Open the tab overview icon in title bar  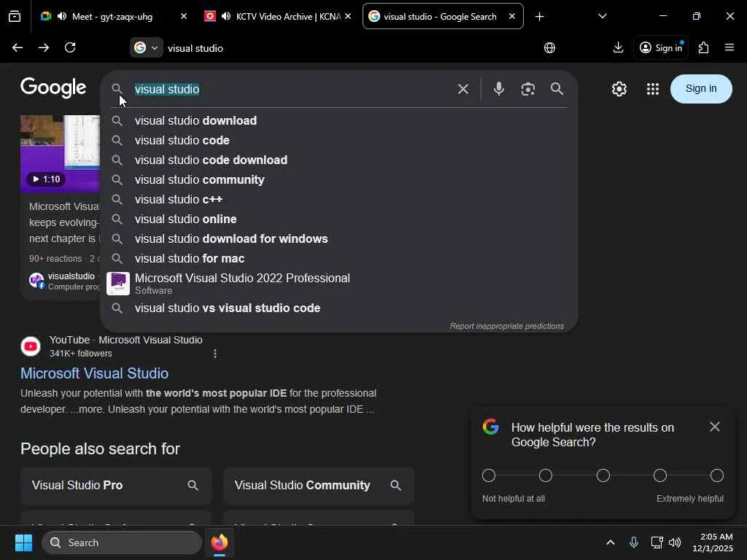[15, 17]
